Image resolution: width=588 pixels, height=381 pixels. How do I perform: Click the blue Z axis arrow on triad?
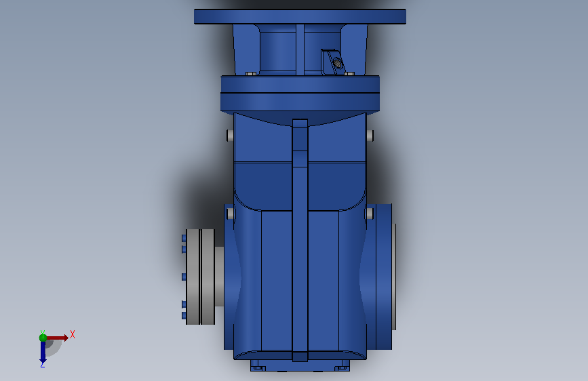point(43,352)
